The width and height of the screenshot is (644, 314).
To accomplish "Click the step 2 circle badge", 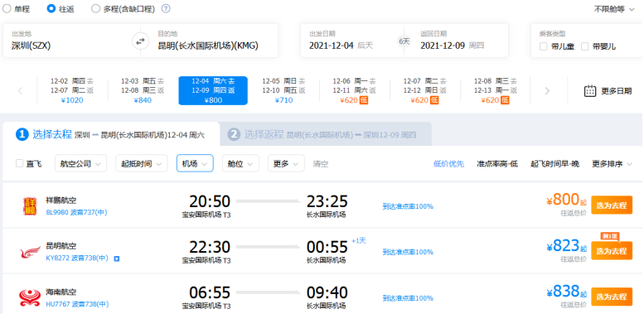I will click(x=234, y=134).
